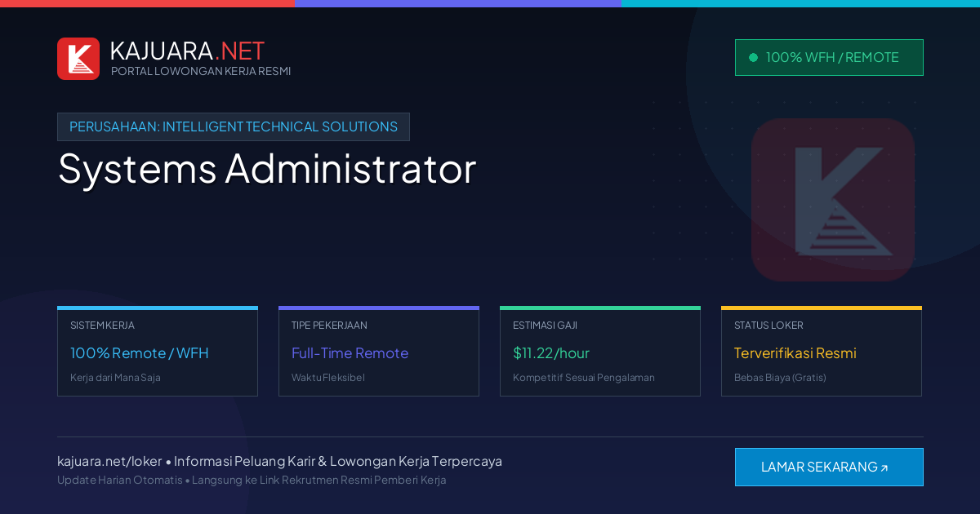The height and width of the screenshot is (514, 980).
Task: Open the kajuara.net/loker link text
Action: point(109,461)
